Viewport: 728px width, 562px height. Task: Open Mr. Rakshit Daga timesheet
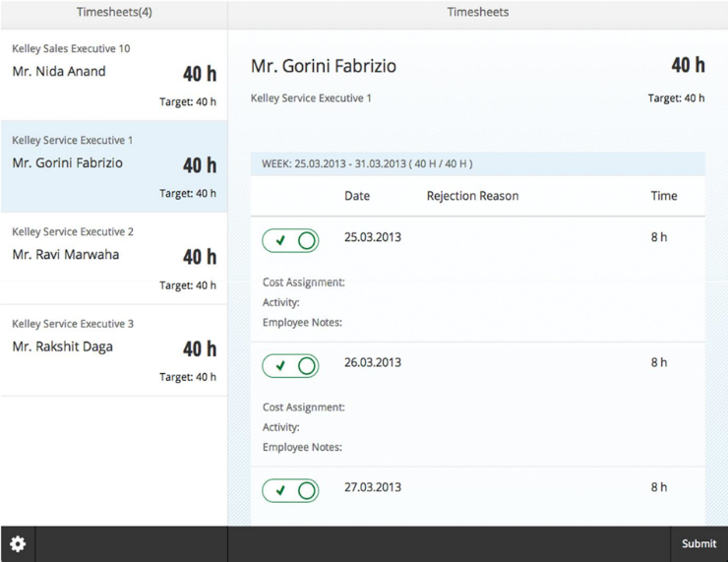(x=114, y=350)
